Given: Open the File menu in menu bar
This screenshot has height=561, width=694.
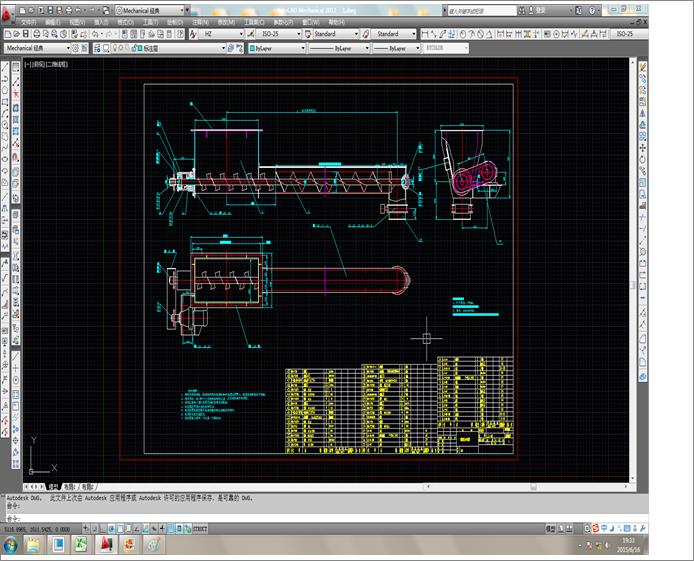Looking at the screenshot, I should pos(28,21).
